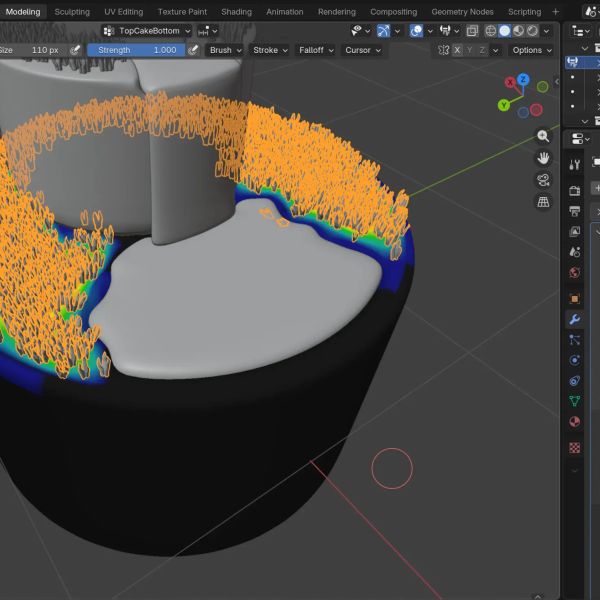Click the viewport selectability and visibility icon
The image size is (600, 600).
357,31
